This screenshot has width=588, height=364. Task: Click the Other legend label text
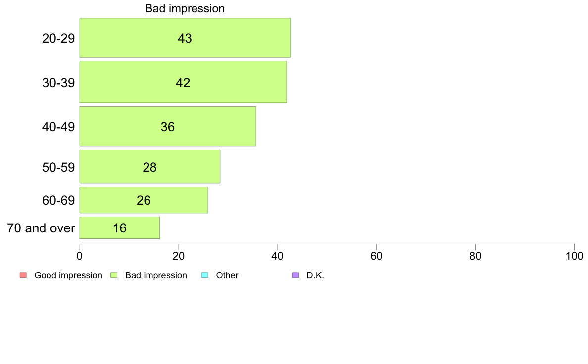tap(227, 275)
